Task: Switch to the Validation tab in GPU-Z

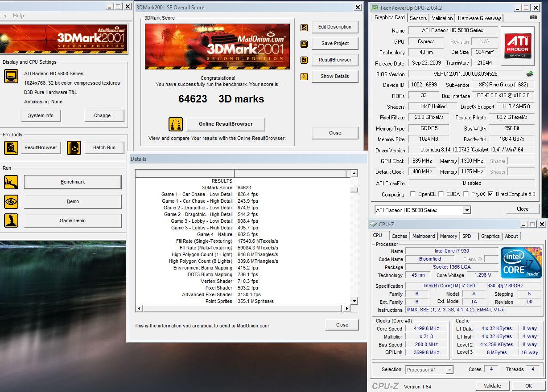Action: [442, 18]
